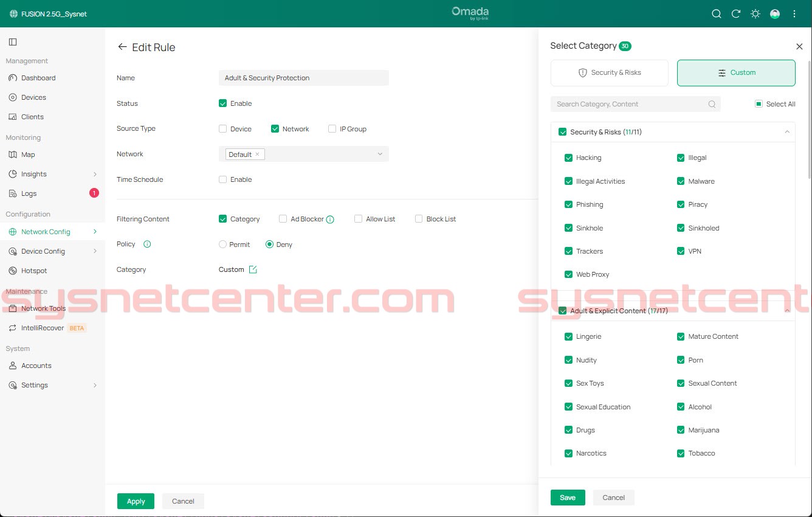
Task: Check the IP Group checkbox
Action: tap(332, 129)
